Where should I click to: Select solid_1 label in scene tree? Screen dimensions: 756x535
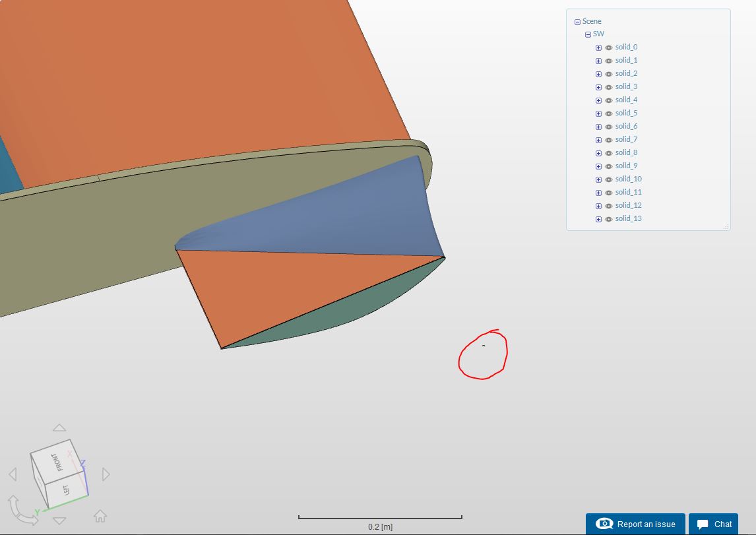click(x=626, y=60)
